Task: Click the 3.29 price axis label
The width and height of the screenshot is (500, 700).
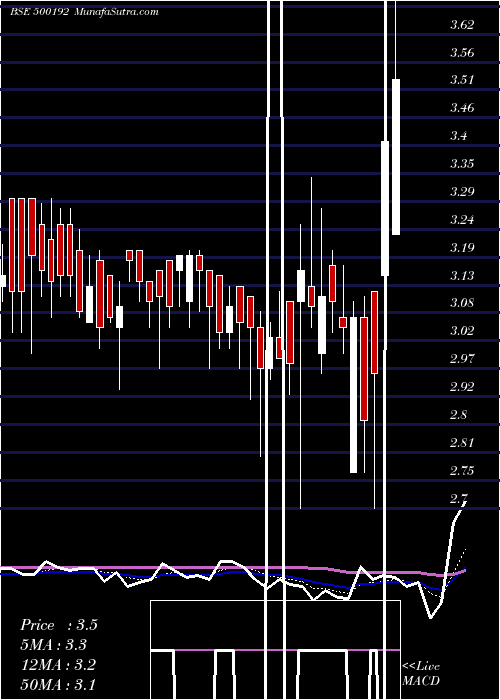Action: (462, 192)
